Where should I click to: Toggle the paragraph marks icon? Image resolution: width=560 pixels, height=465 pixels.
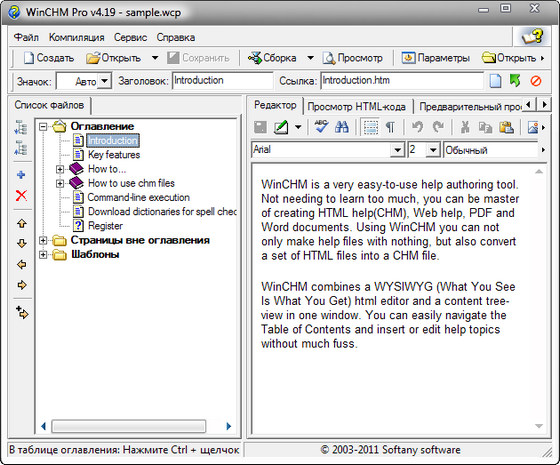(390, 127)
